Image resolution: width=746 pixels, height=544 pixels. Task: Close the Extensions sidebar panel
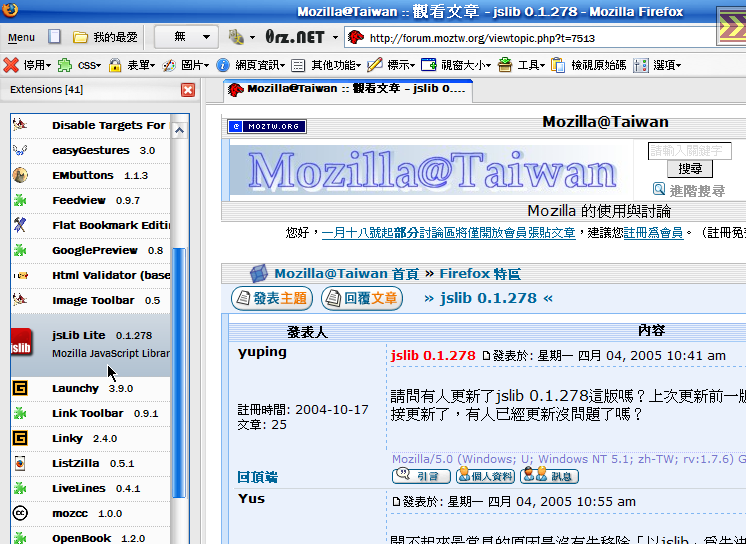coord(188,90)
